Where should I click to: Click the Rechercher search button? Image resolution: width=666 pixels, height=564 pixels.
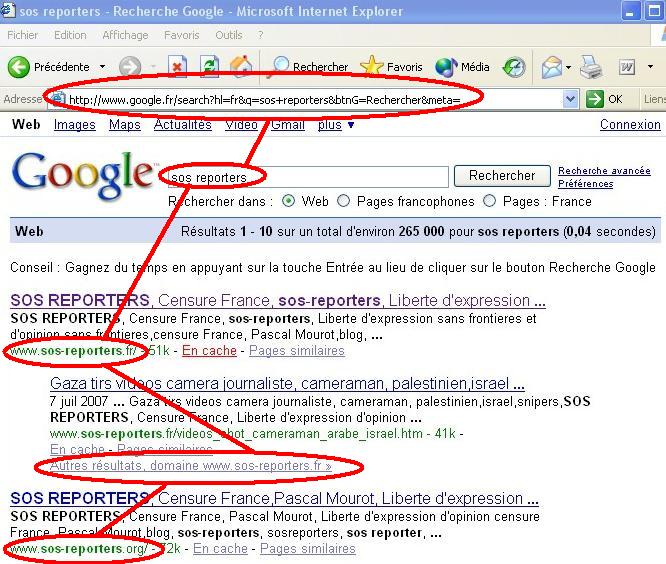502,175
